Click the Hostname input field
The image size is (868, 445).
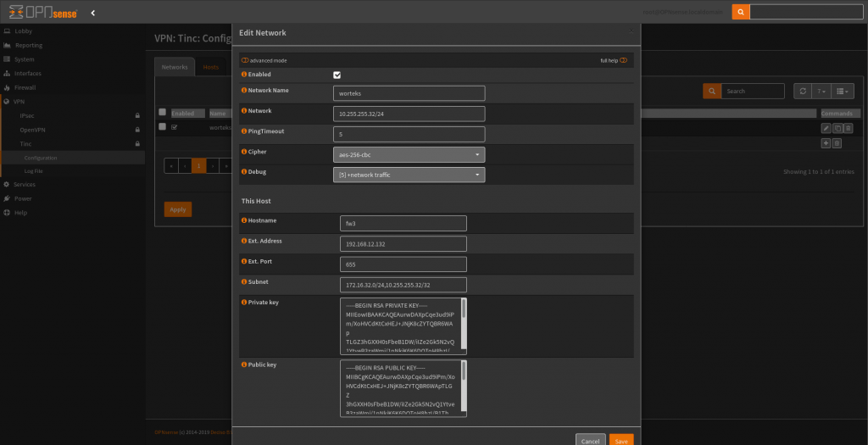point(403,223)
